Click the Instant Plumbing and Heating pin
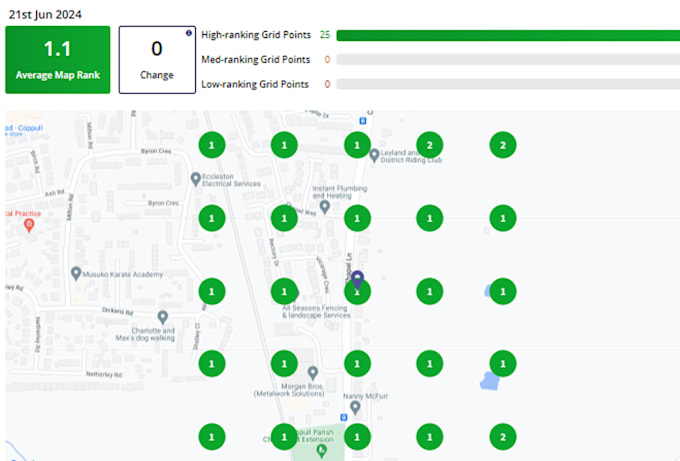Viewport: 680px width, 461px height. point(324,207)
